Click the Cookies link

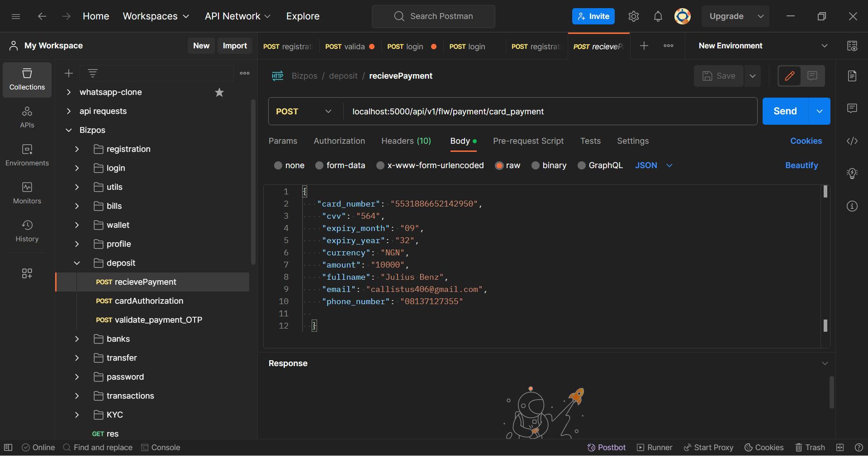point(806,141)
